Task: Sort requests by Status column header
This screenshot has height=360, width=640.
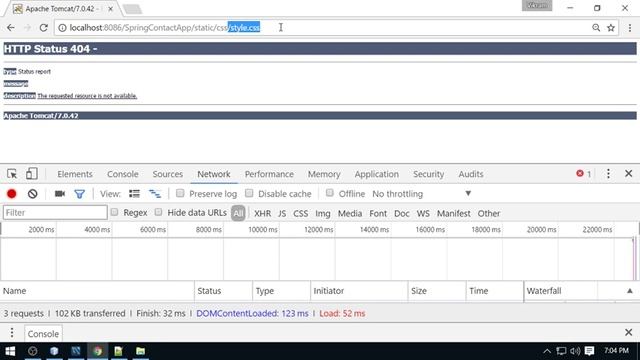Action: [223, 291]
